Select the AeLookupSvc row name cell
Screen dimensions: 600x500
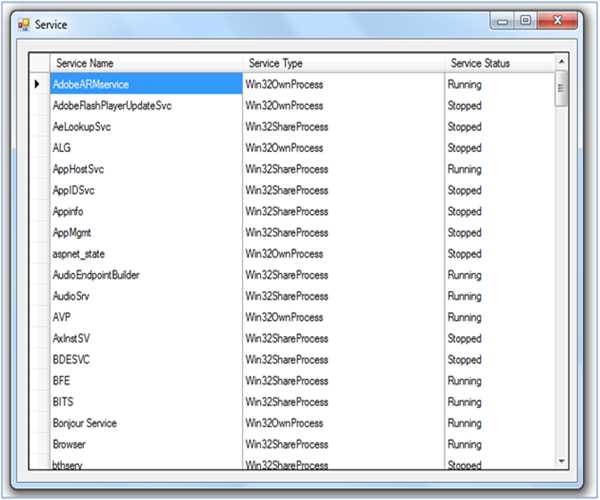[x=145, y=127]
